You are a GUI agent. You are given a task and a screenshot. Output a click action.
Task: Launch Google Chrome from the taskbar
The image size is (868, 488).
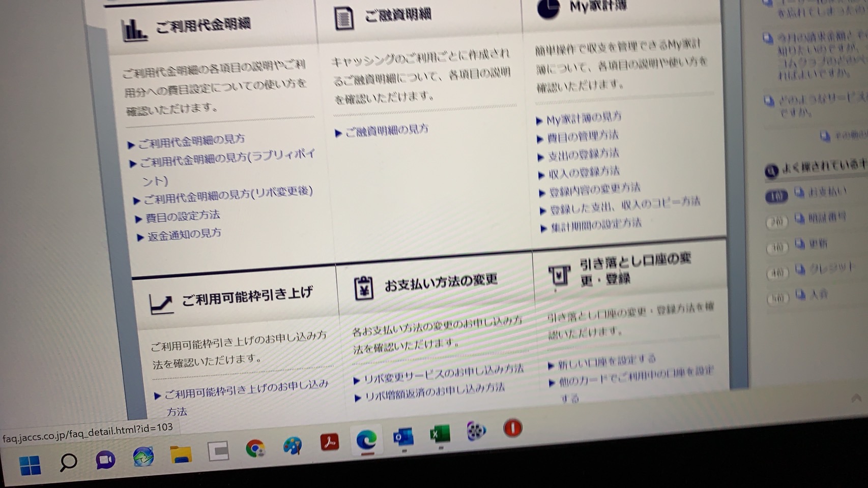pos(255,448)
